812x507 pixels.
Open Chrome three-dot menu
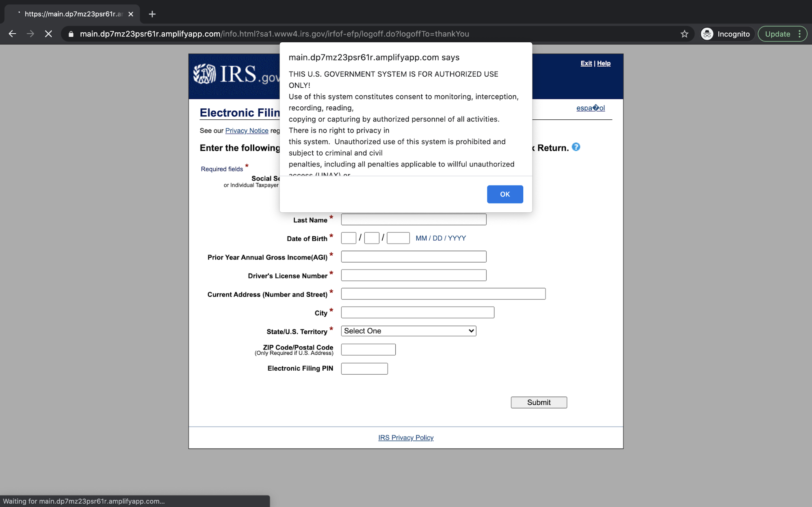point(800,34)
